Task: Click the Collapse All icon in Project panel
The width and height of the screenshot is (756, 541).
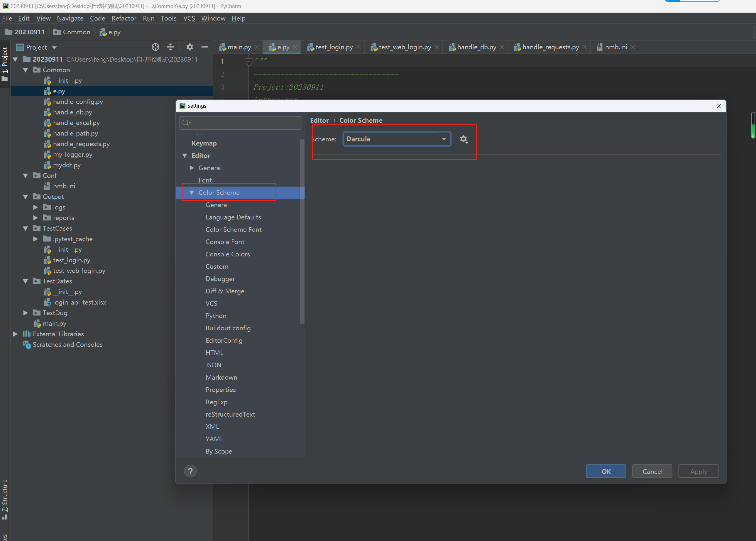Action: pos(170,47)
